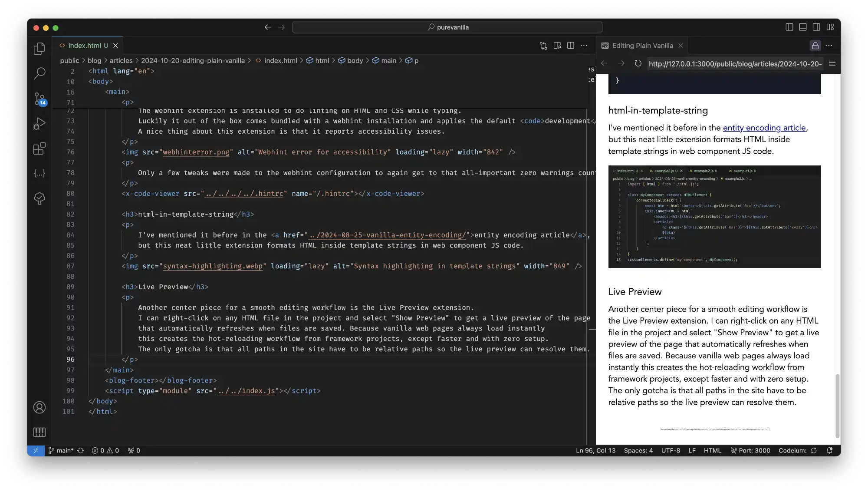
Task: Toggle the secondary side bar layout icon
Action: coord(816,27)
